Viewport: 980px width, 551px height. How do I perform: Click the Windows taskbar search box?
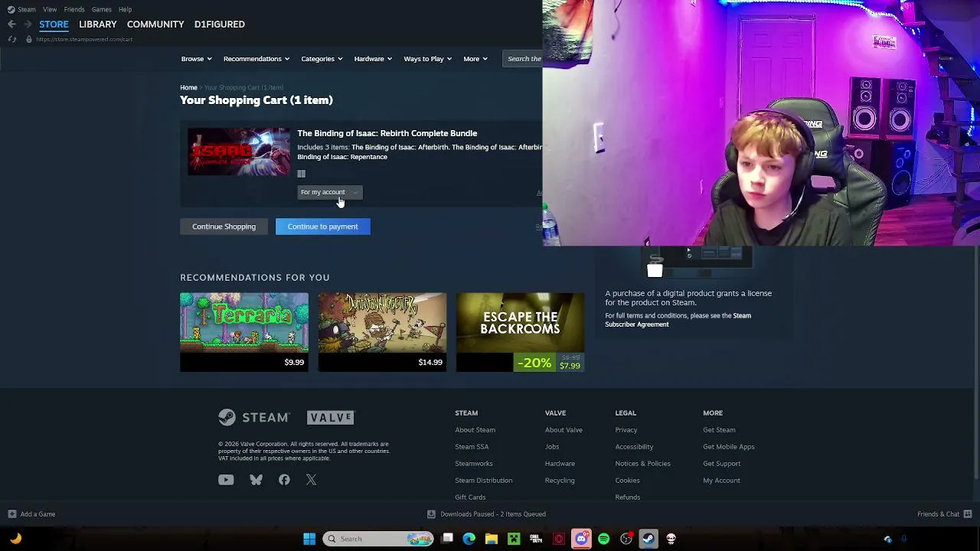[377, 539]
